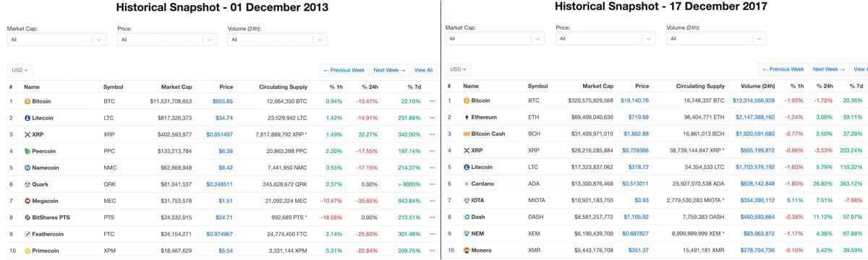This screenshot has height=260, width=868.
Task: Open the left Market Cap filter dropdown
Action: (56, 40)
